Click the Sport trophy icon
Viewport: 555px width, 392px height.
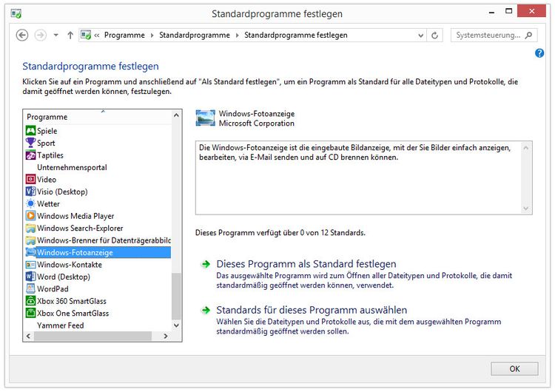point(31,143)
